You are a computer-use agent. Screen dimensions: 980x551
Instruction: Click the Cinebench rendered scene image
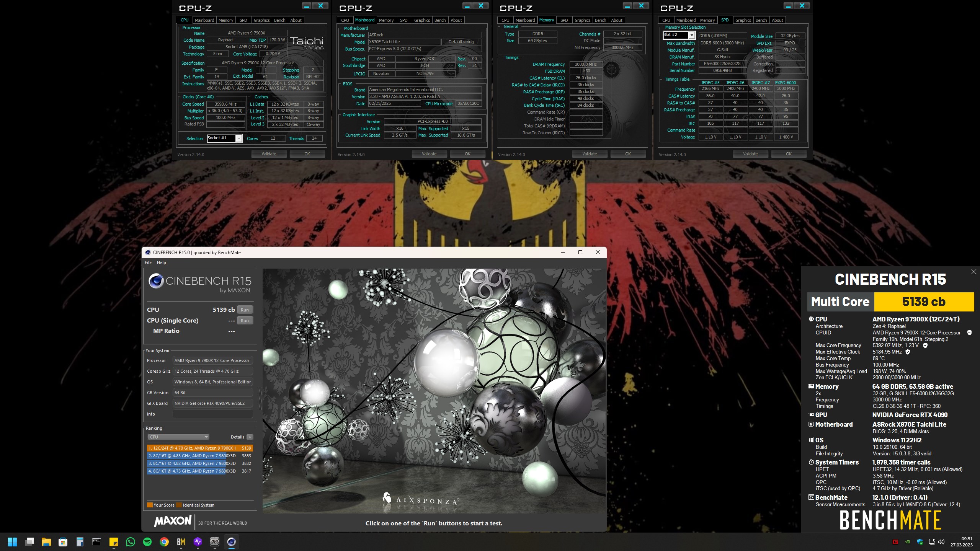click(x=434, y=391)
